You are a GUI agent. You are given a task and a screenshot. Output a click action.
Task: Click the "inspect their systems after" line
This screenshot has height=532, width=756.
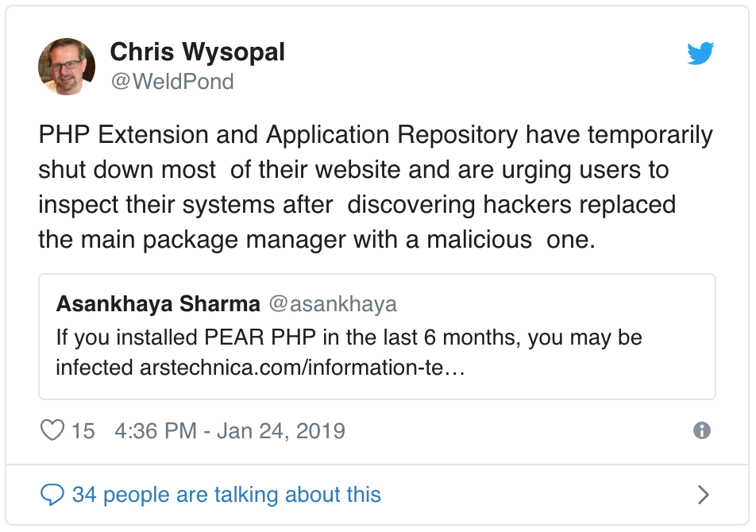tap(188, 204)
